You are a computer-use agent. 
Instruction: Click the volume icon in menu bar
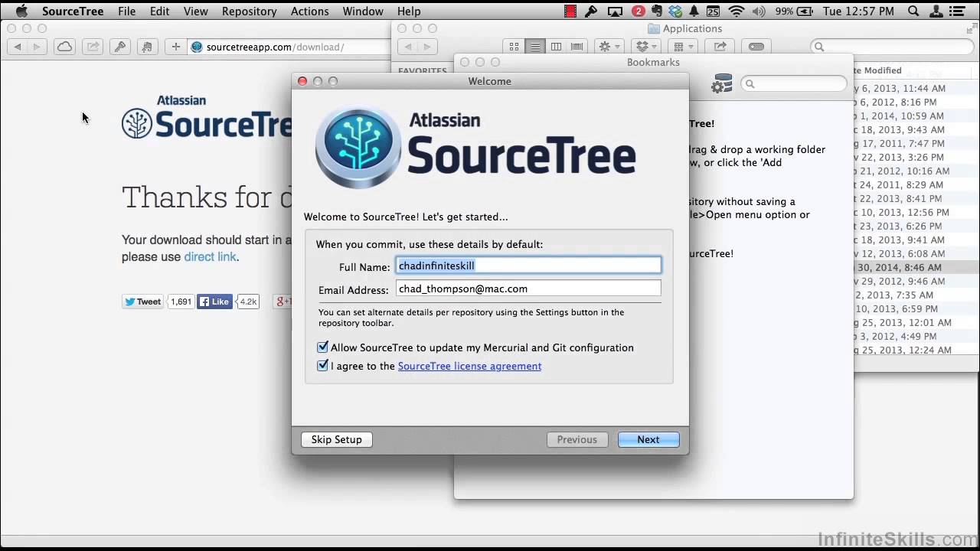(759, 11)
